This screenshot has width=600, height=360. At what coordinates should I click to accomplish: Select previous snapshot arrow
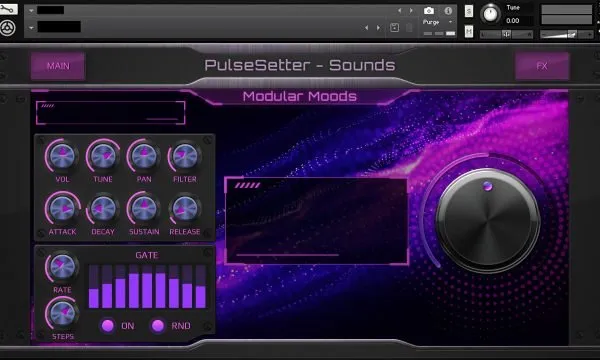point(366,28)
